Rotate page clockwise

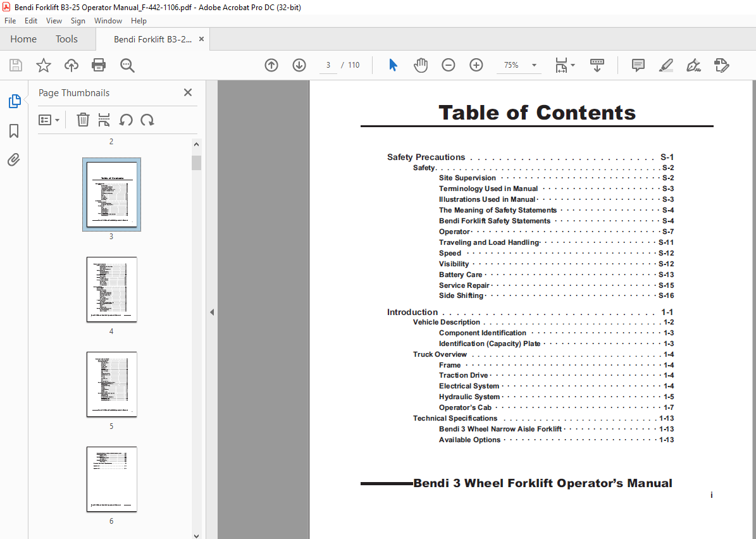click(147, 120)
